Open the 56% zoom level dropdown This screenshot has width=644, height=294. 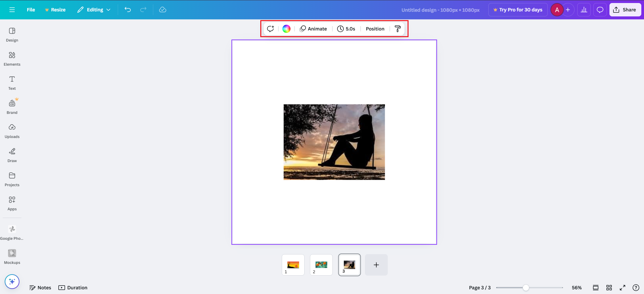pos(577,288)
